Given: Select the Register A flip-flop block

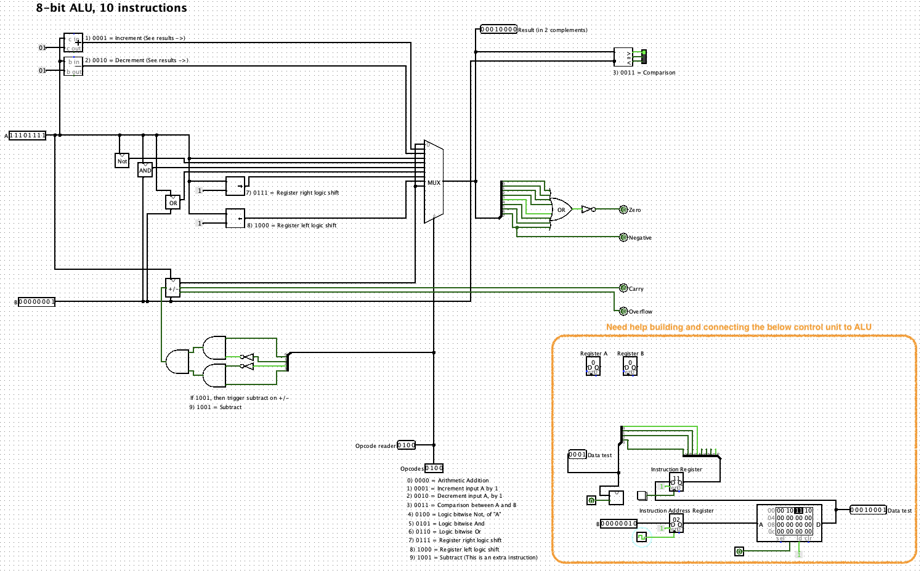Looking at the screenshot, I should [593, 366].
